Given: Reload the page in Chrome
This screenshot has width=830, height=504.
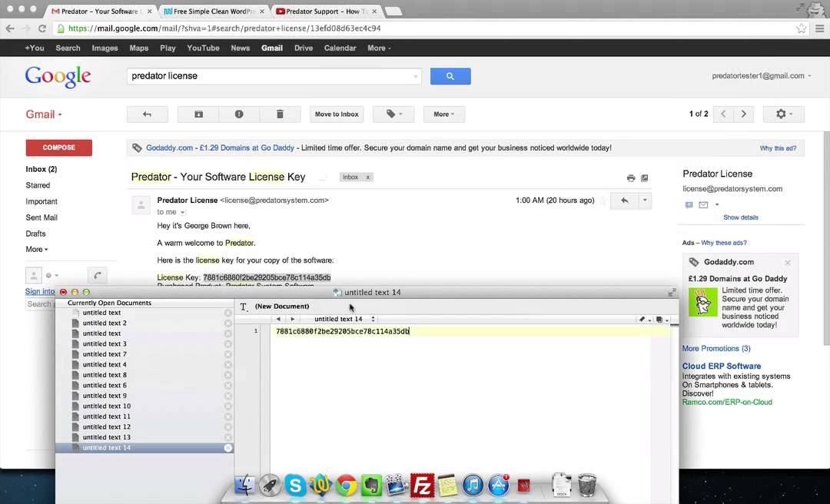Looking at the screenshot, I should [42, 28].
